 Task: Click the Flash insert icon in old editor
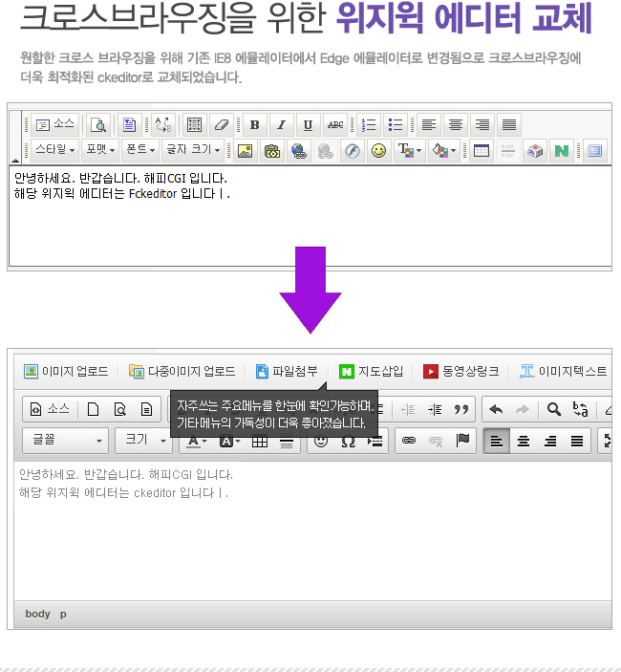tap(352, 151)
